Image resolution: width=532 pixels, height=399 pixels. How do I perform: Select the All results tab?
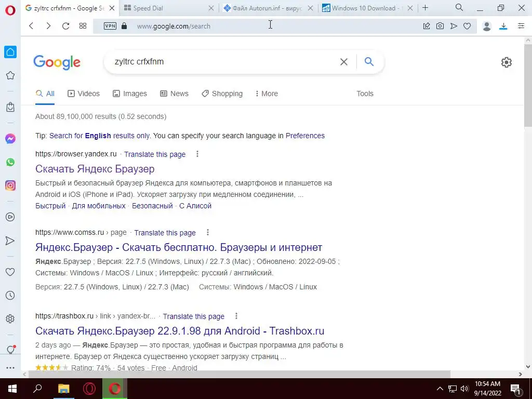click(45, 94)
